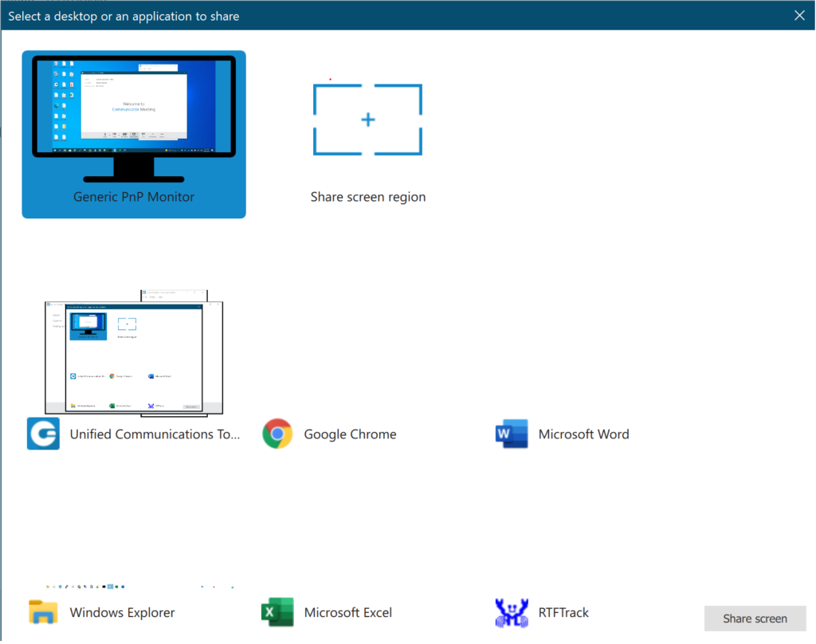Choose the Microsoft Excel icon
Viewport: 816px width, 644px height.
pos(277,612)
